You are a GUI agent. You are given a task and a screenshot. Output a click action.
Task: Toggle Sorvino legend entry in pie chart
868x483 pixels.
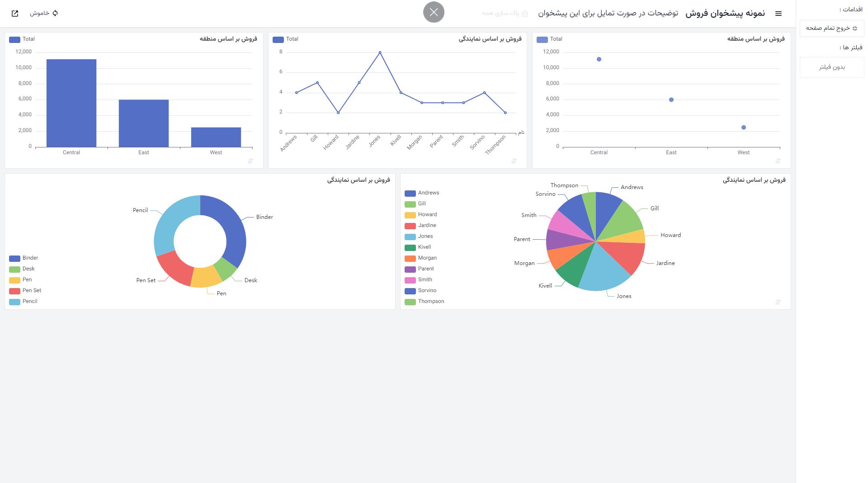pos(420,291)
